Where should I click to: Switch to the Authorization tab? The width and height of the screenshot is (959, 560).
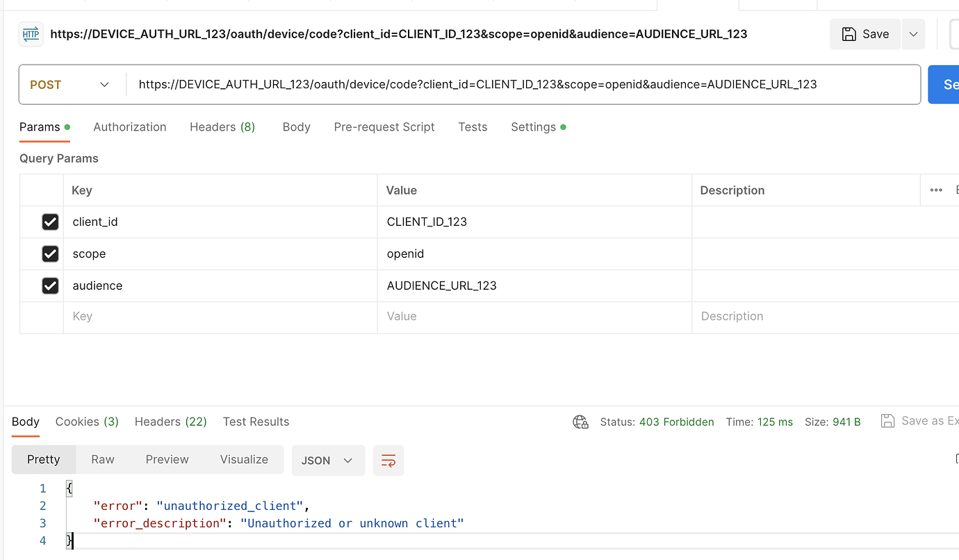[129, 126]
